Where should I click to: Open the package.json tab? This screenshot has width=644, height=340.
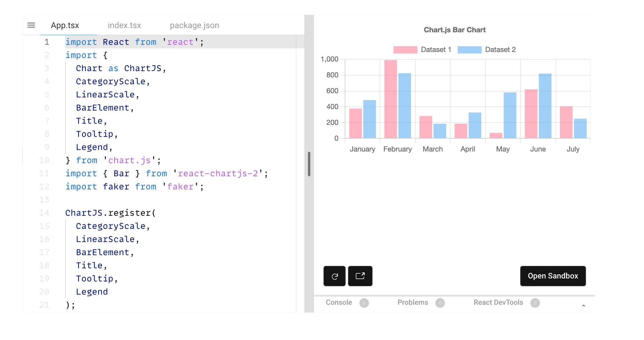click(194, 25)
